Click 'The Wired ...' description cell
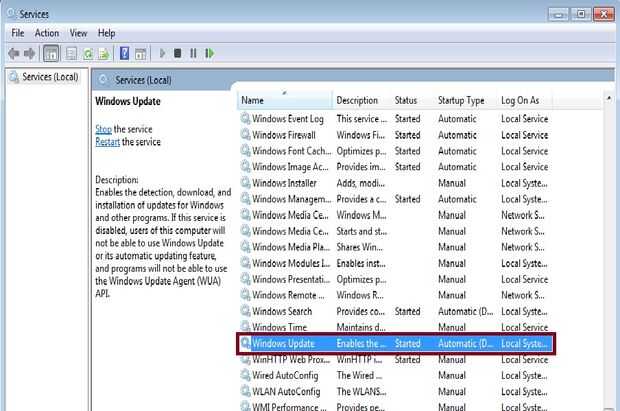 (359, 375)
